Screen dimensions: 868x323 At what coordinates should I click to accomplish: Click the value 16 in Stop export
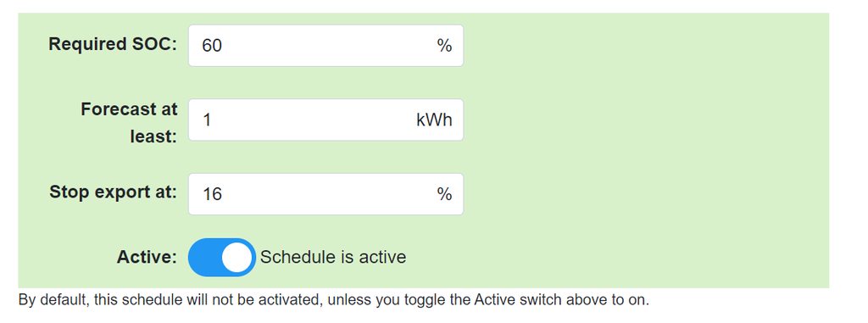(x=212, y=194)
